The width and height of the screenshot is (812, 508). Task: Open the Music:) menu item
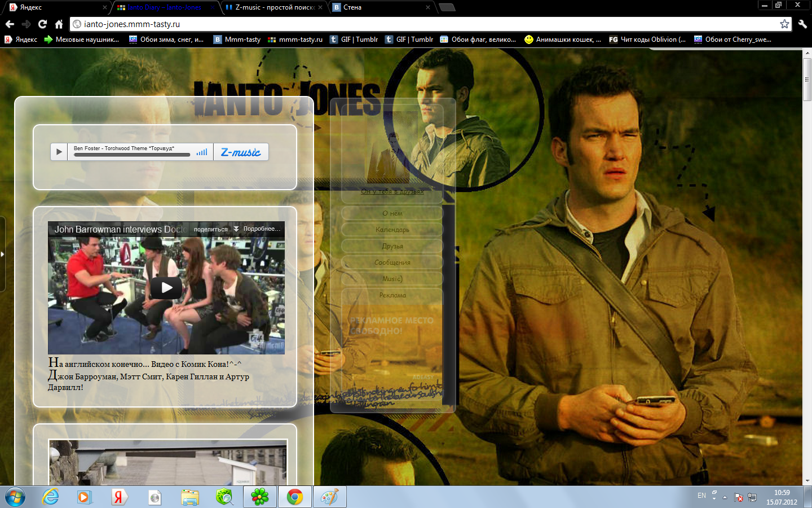point(392,279)
